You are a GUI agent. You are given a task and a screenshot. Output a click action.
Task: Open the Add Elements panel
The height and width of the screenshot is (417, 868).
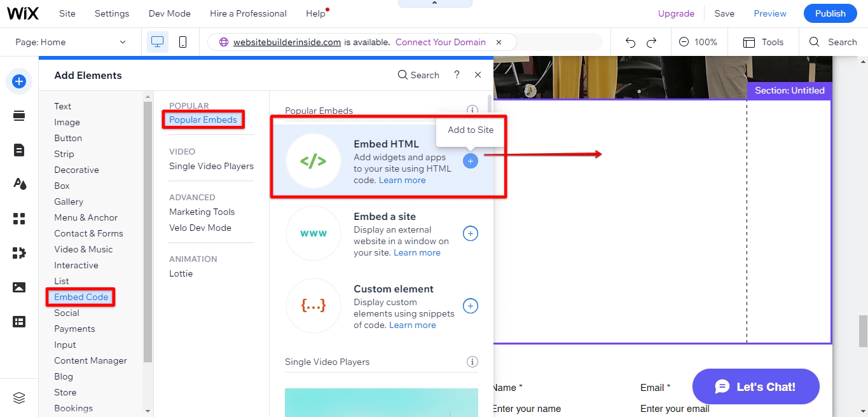pyautogui.click(x=19, y=81)
